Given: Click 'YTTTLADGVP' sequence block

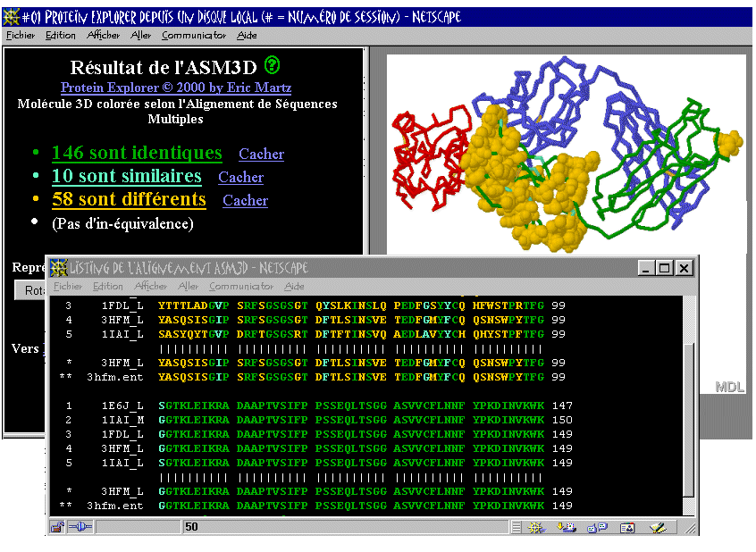Looking at the screenshot, I should [194, 305].
